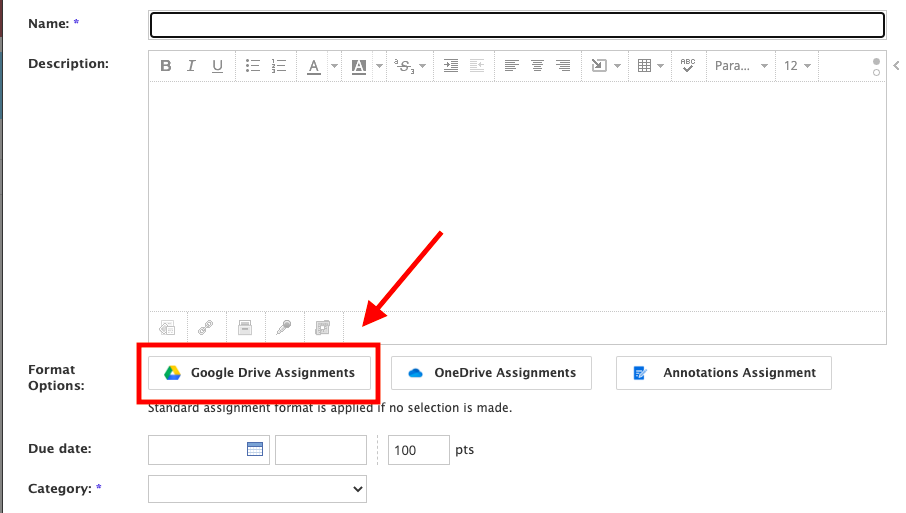Align text right

(563, 66)
